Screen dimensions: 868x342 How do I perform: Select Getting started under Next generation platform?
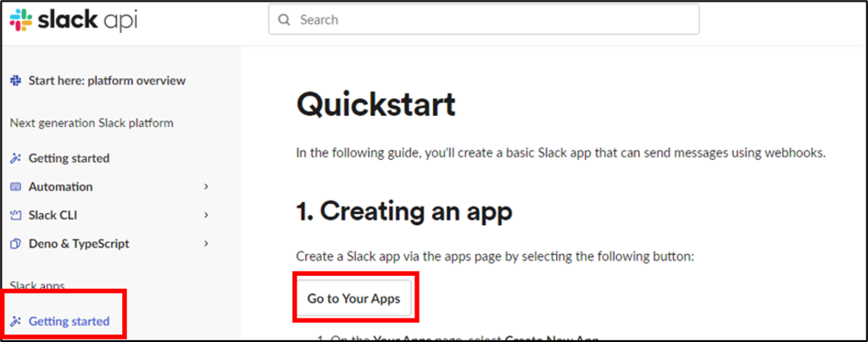(69, 158)
